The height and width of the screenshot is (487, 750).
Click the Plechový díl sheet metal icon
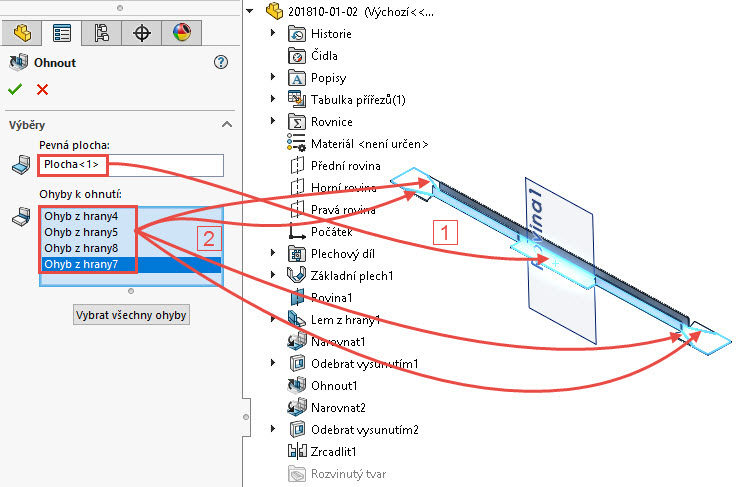(297, 254)
